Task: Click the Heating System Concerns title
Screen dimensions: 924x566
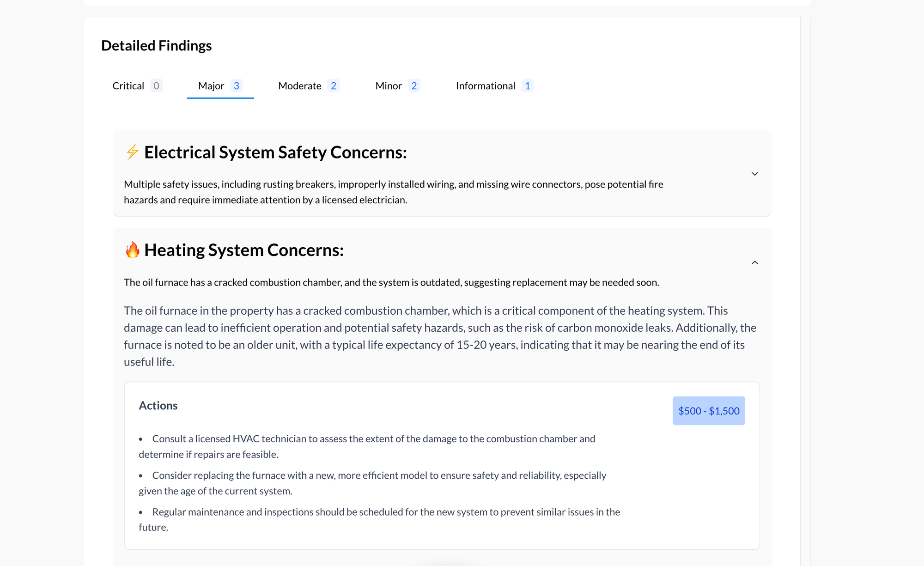Action: click(244, 250)
